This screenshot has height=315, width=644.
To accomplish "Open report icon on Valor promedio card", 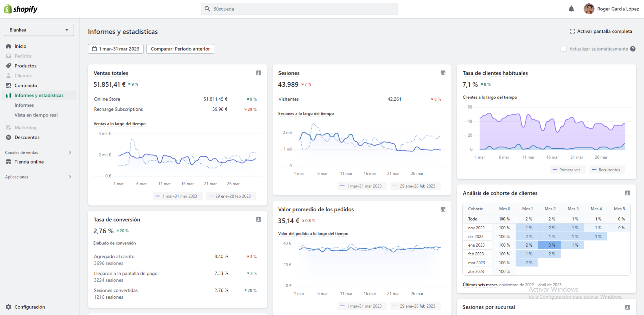I will [443, 209].
